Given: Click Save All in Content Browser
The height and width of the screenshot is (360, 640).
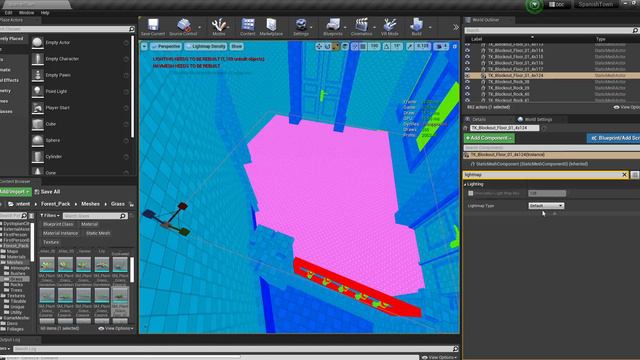Looking at the screenshot, I should click(47, 191).
